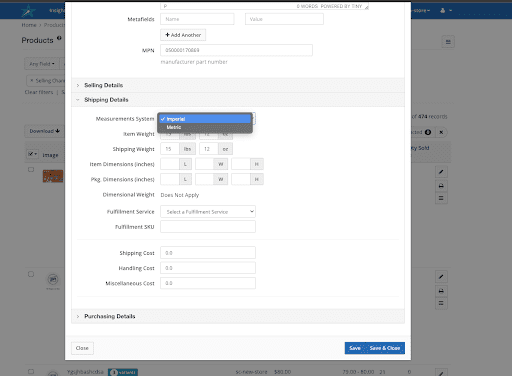Screen dimensions: 512x376
Task: Click the star logo in navbar
Action: click(28, 11)
